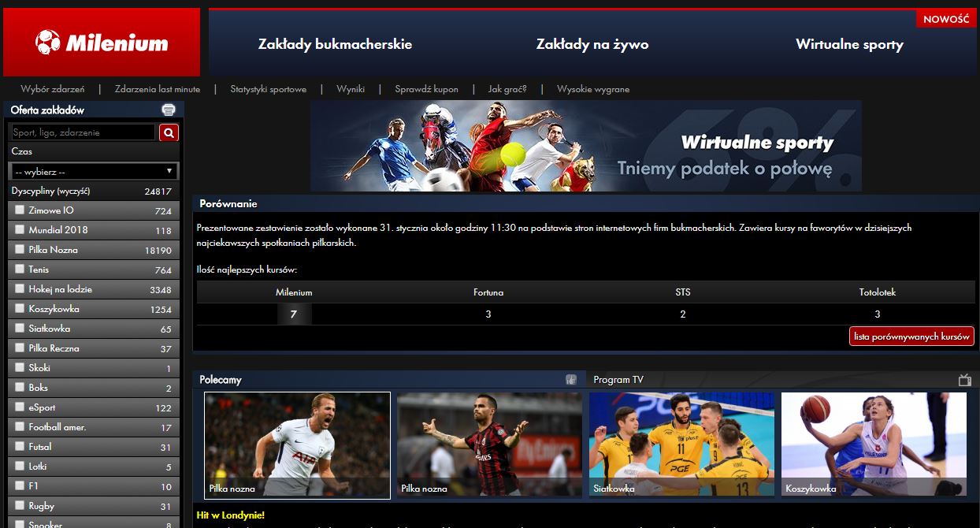The height and width of the screenshot is (528, 980).
Task: Tick the Football amer. checkbox
Action: point(19,427)
